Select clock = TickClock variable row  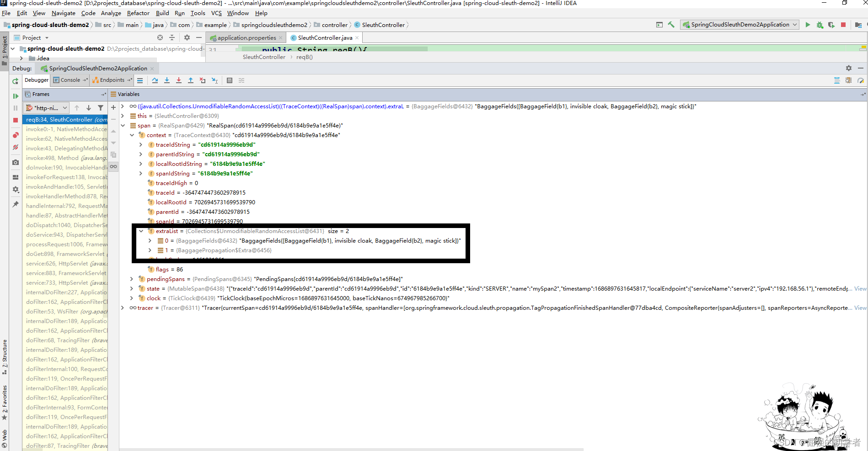pos(294,298)
